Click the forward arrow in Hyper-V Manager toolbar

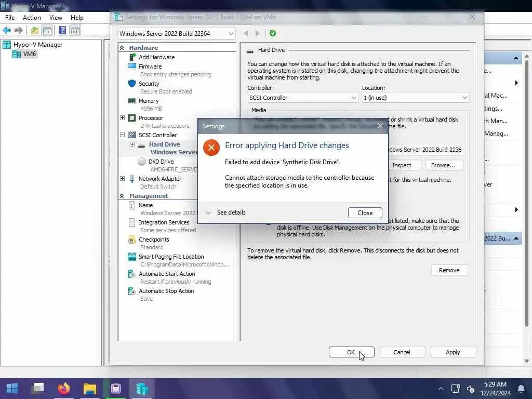[x=18, y=31]
